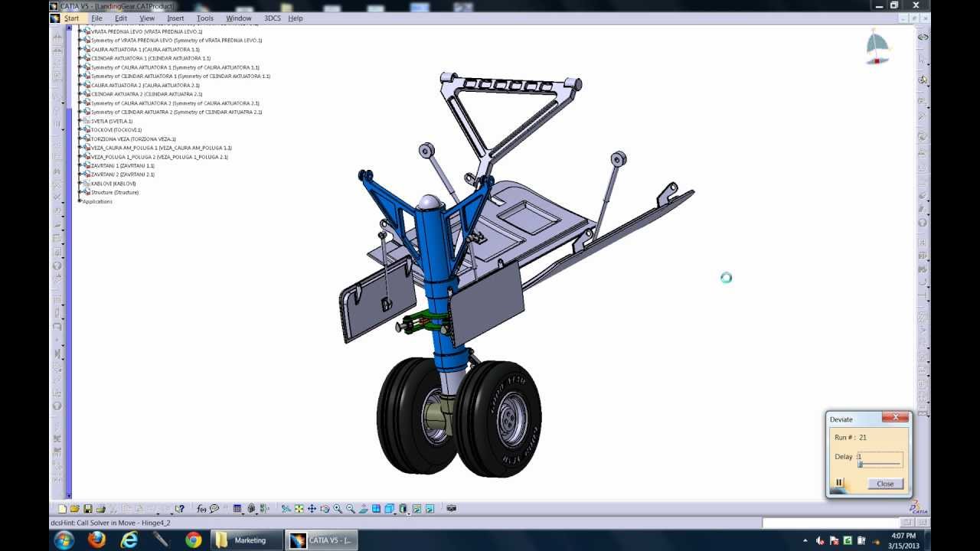The image size is (980, 551).
Task: Click the comment speech bubble icon
Action: pyautogui.click(x=214, y=508)
